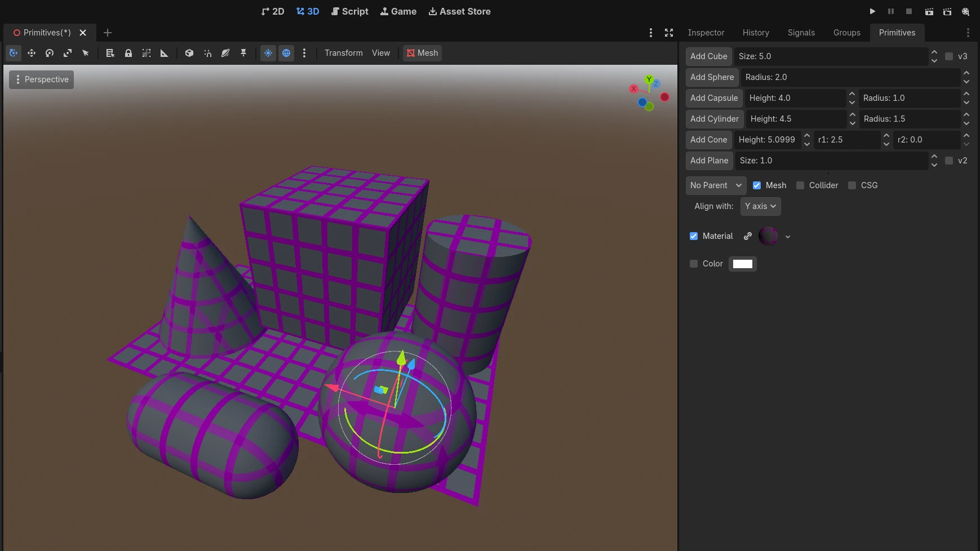Open the Perspective viewport menu

[x=41, y=79]
